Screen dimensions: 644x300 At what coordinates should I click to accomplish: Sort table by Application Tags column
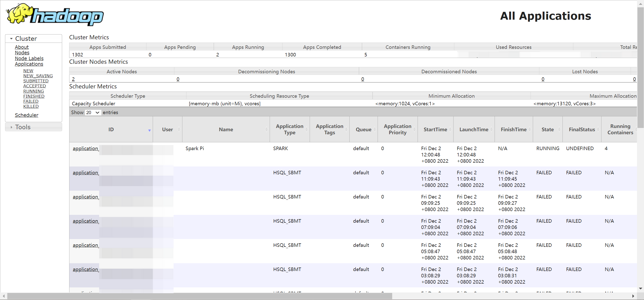click(x=330, y=129)
